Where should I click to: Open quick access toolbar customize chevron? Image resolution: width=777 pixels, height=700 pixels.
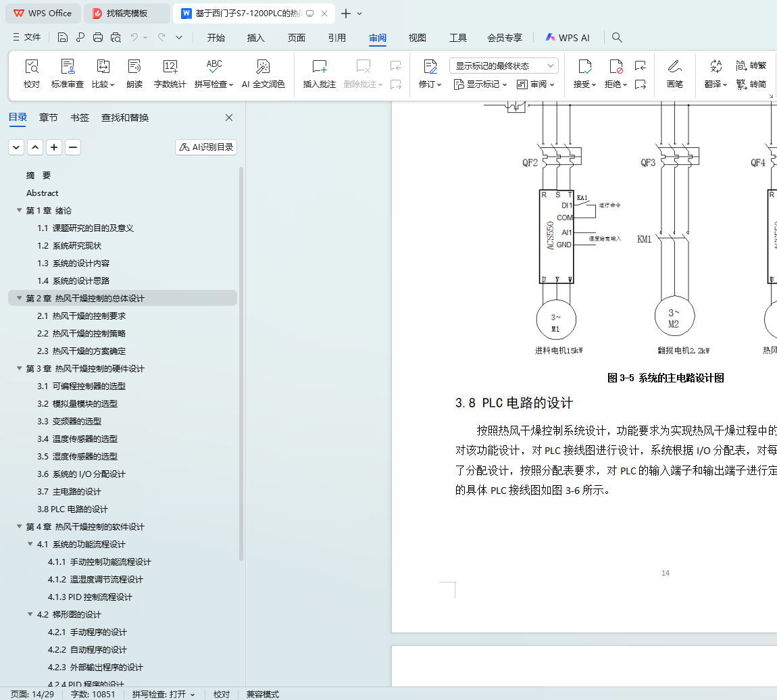point(179,37)
